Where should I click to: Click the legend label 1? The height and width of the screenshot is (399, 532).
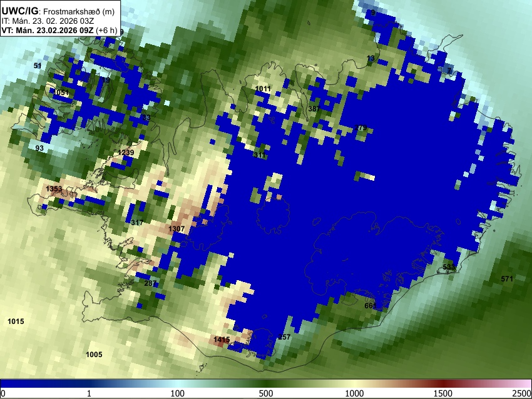click(x=89, y=393)
